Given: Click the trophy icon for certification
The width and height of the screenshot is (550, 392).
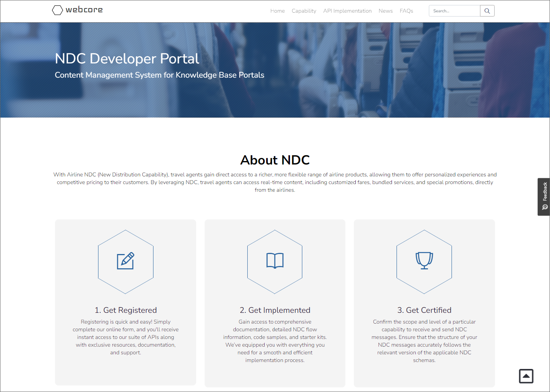Looking at the screenshot, I should click(424, 261).
